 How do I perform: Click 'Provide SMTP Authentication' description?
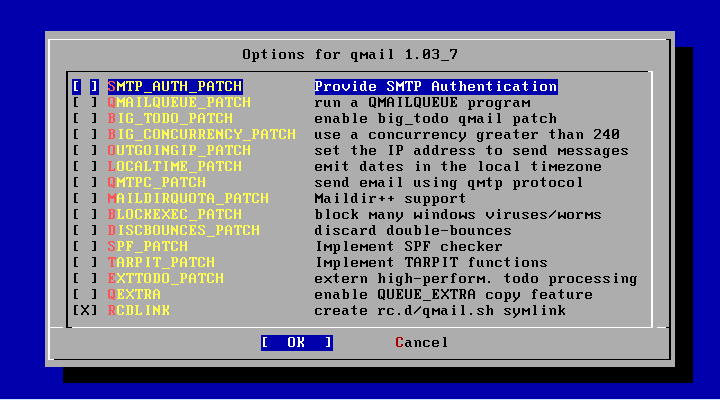(x=436, y=86)
